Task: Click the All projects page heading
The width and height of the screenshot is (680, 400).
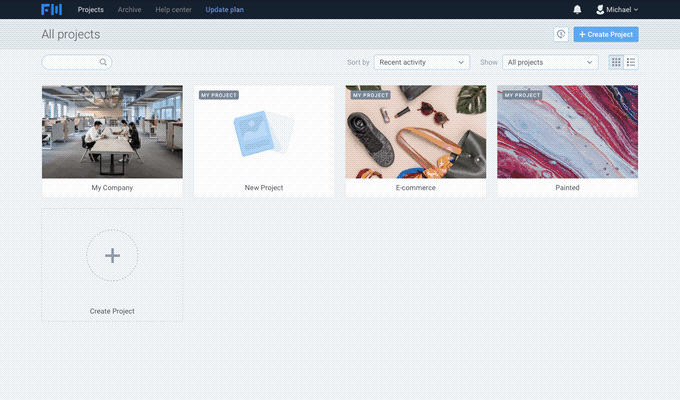Action: coord(71,34)
